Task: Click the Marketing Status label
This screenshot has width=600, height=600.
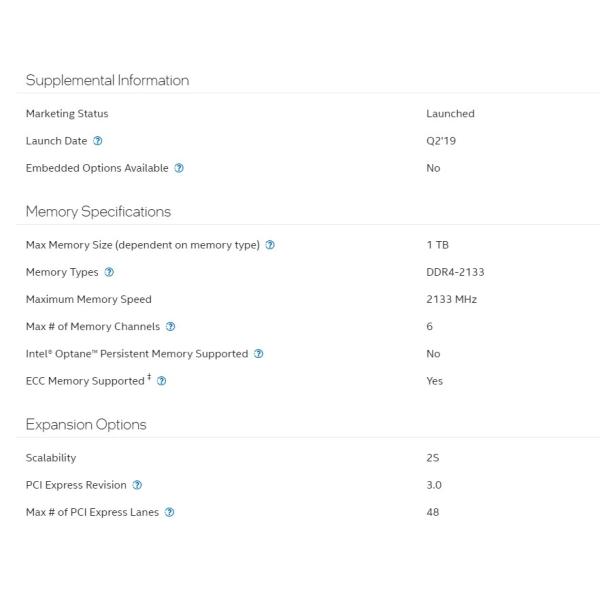Action: coord(67,114)
